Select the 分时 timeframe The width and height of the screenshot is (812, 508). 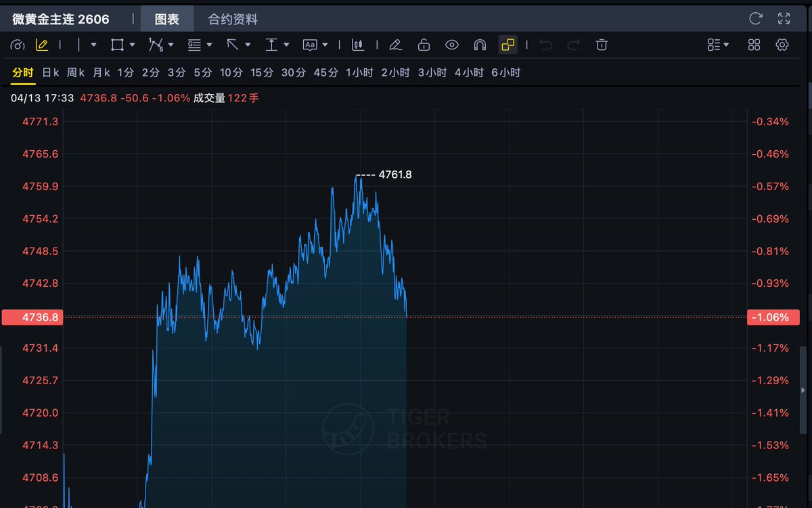tap(23, 72)
